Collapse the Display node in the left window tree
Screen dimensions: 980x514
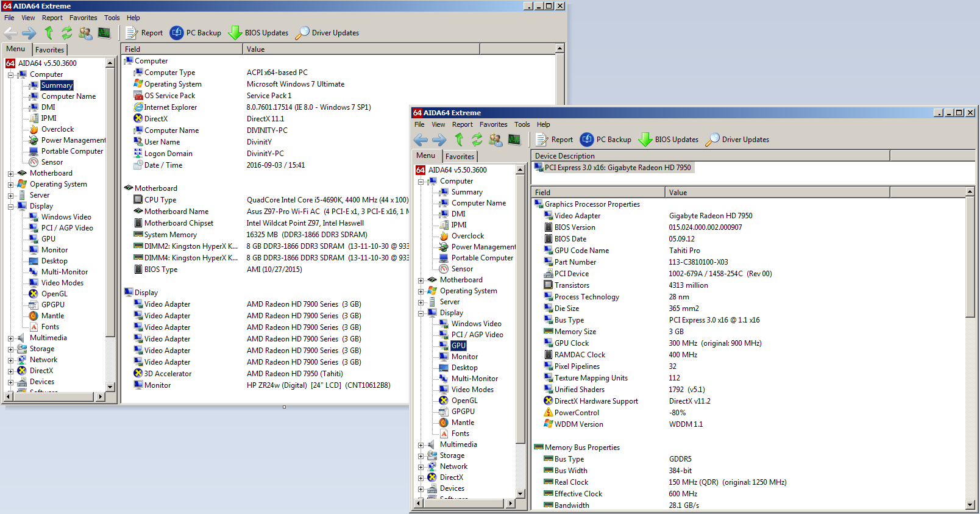tap(10, 207)
